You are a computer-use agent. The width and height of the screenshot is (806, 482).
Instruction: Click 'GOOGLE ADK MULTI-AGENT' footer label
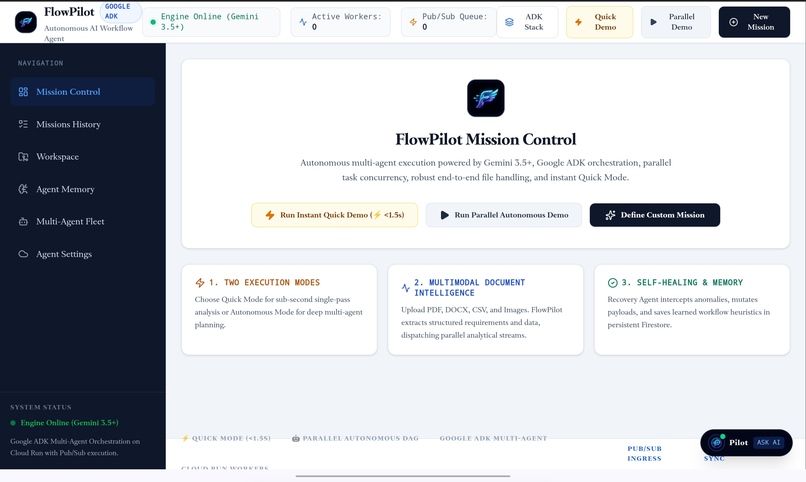pyautogui.click(x=493, y=438)
